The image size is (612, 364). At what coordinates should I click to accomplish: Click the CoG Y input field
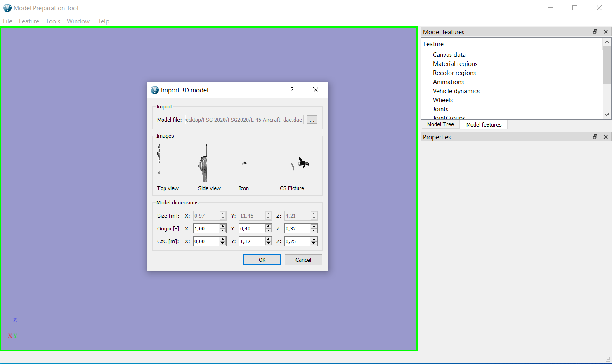(252, 241)
